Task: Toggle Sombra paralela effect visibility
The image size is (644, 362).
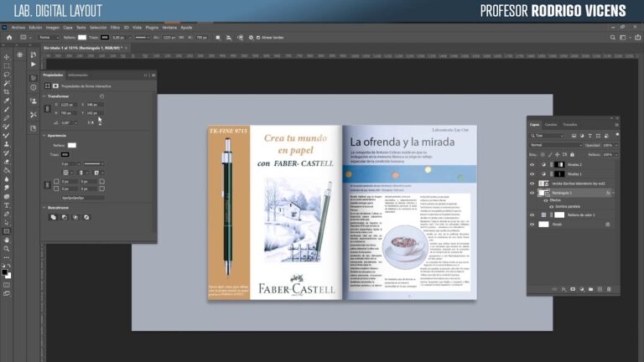Action: pos(552,207)
